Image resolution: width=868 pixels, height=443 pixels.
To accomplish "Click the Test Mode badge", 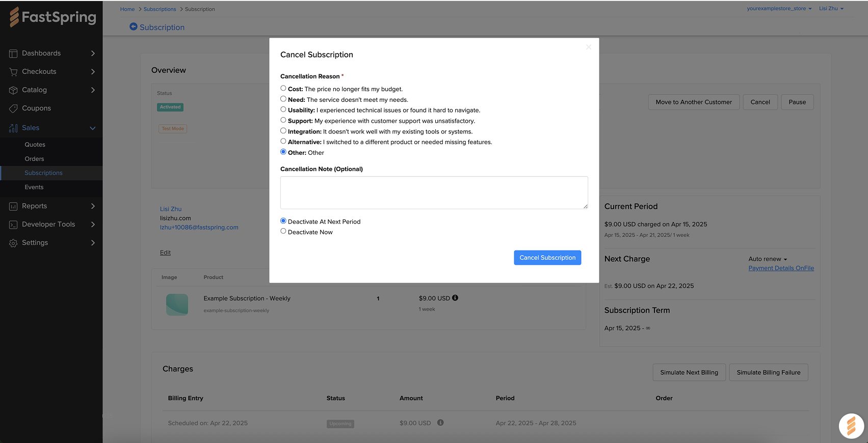I will [x=173, y=129].
